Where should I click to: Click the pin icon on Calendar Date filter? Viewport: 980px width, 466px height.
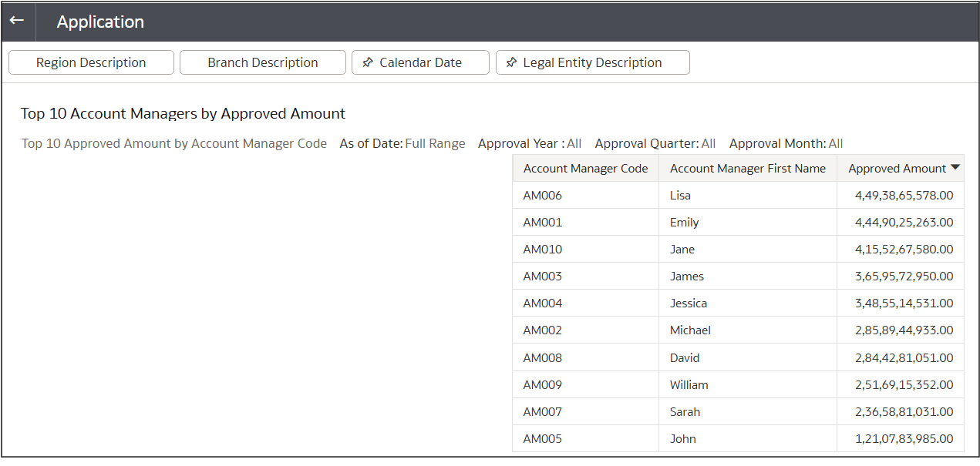point(368,62)
